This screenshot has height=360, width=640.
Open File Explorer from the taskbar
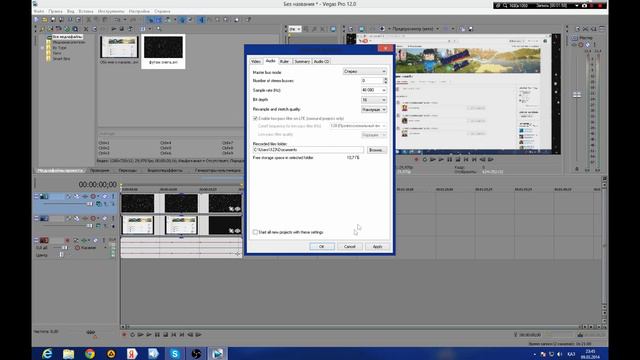click(69, 353)
